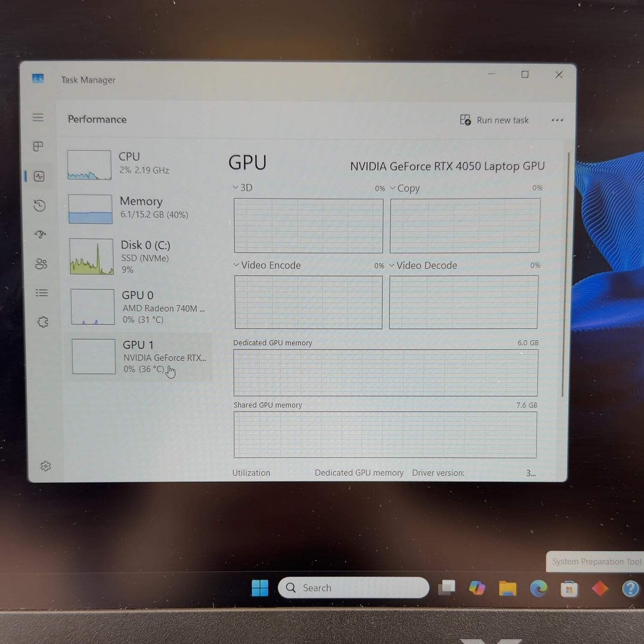Open Microsoft Edge from the taskbar
644x644 pixels.
pyautogui.click(x=538, y=588)
